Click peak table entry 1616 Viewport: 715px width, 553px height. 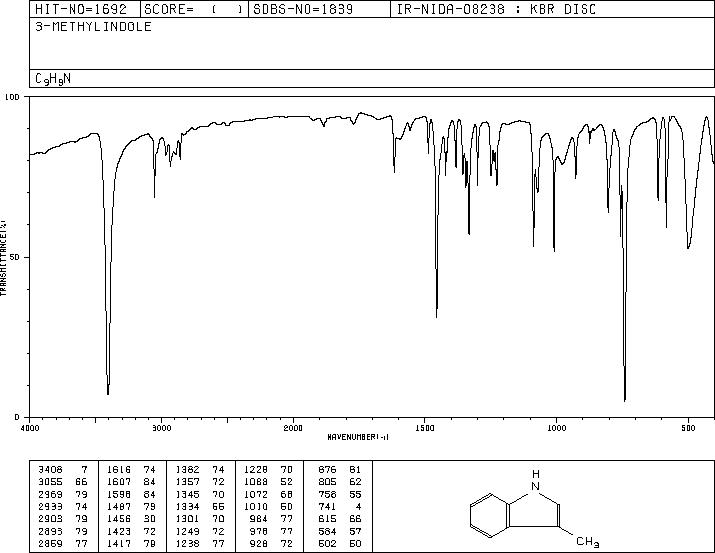pyautogui.click(x=119, y=470)
